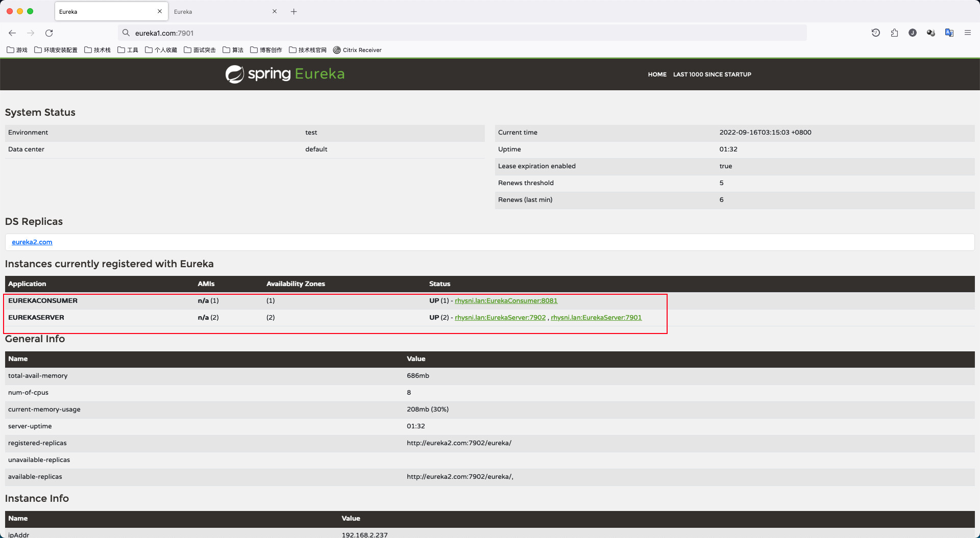Open the 技术栈官网 bookmark folder
Image resolution: width=980 pixels, height=538 pixels.
coord(308,50)
